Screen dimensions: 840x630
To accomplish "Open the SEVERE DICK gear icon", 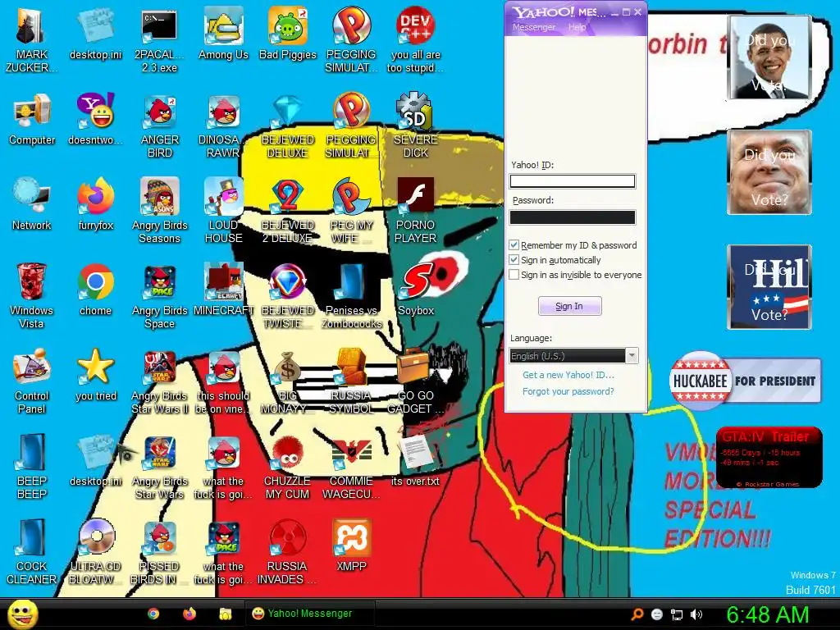I will click(416, 126).
